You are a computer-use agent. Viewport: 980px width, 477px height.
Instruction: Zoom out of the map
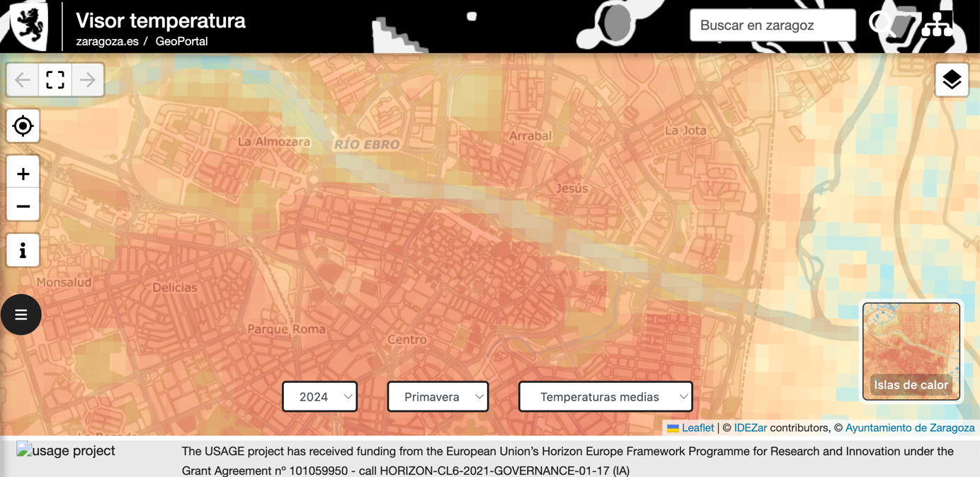click(x=23, y=206)
